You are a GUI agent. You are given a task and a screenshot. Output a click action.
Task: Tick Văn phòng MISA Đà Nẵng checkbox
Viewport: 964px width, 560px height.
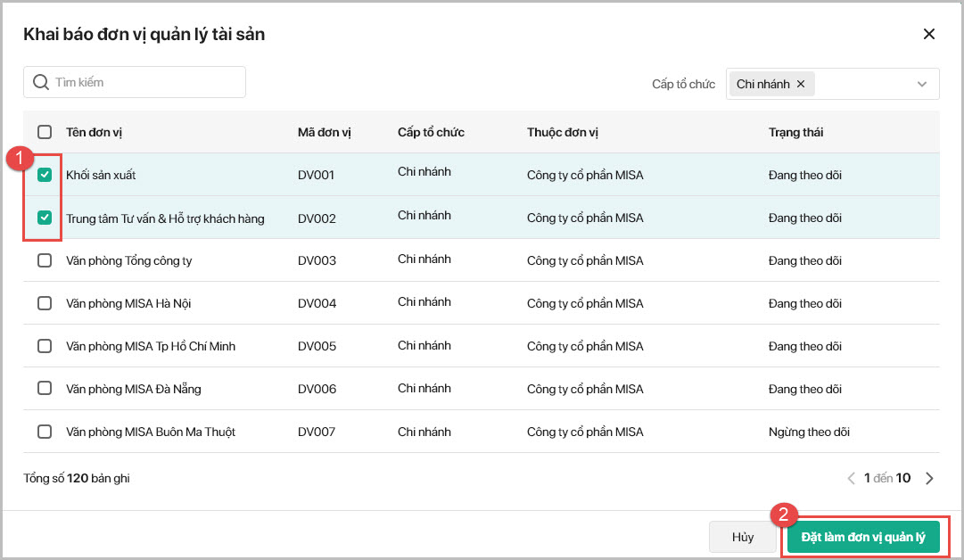[x=45, y=389]
